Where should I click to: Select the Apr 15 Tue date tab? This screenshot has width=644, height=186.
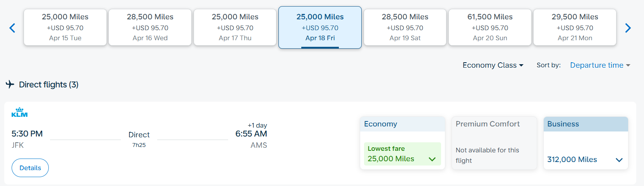[x=65, y=27]
